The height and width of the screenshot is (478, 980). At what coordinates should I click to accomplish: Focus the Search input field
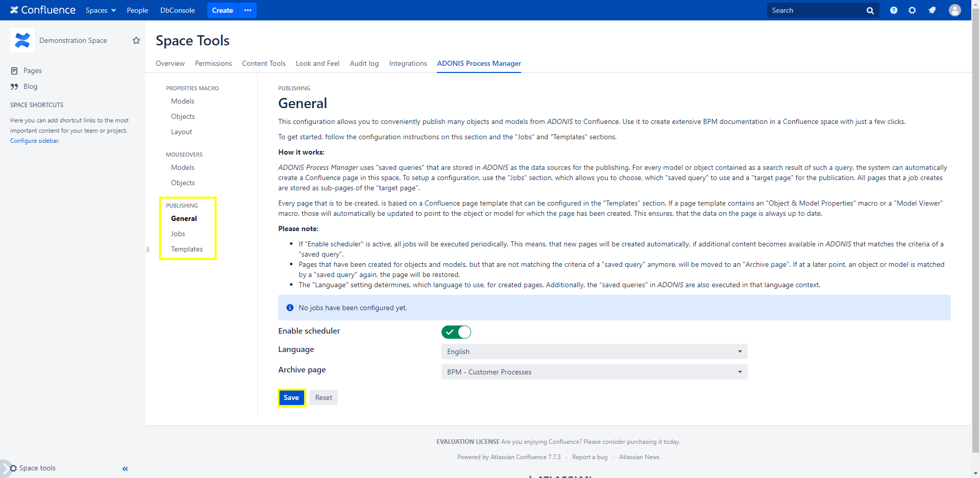pyautogui.click(x=816, y=10)
